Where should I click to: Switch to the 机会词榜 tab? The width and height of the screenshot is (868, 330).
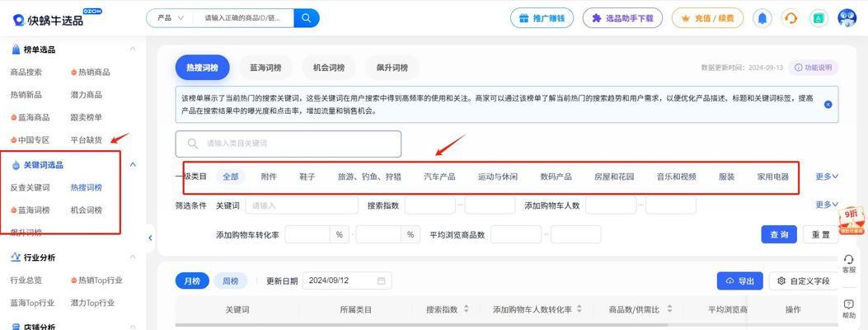point(329,68)
